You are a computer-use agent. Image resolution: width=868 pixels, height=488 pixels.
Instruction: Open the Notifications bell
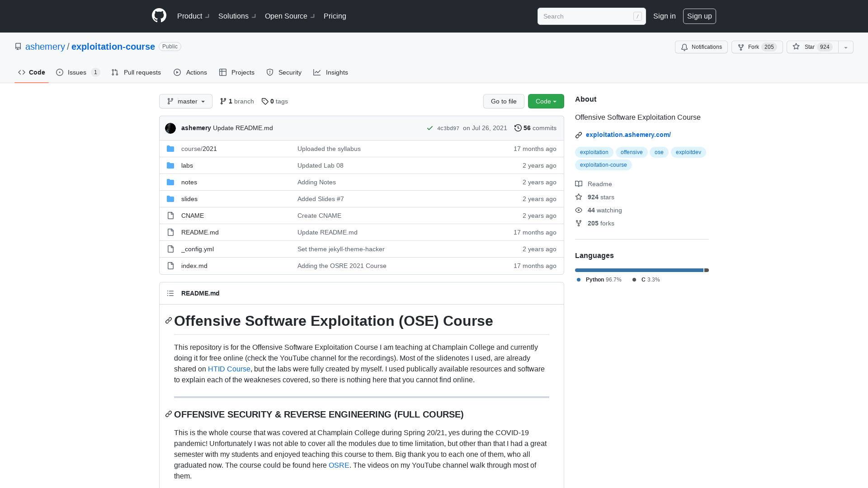pos(684,47)
